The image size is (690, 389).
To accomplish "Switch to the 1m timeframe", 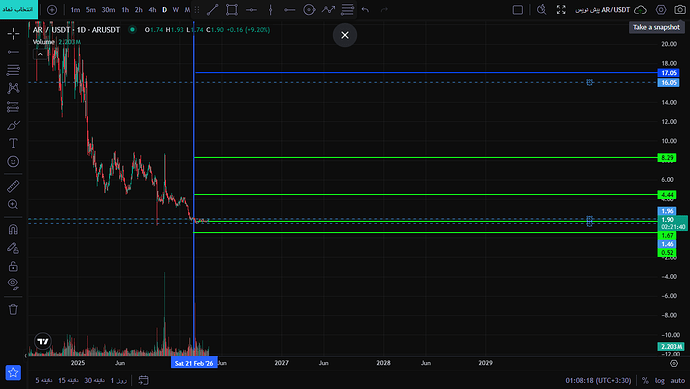I will point(75,10).
